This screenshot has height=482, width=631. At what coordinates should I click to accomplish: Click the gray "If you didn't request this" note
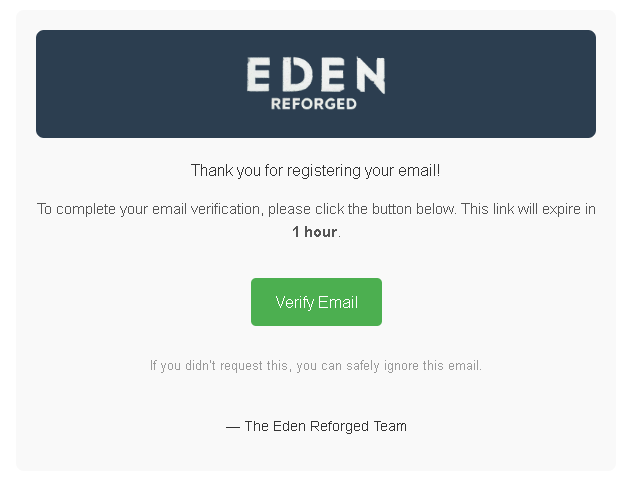316,366
